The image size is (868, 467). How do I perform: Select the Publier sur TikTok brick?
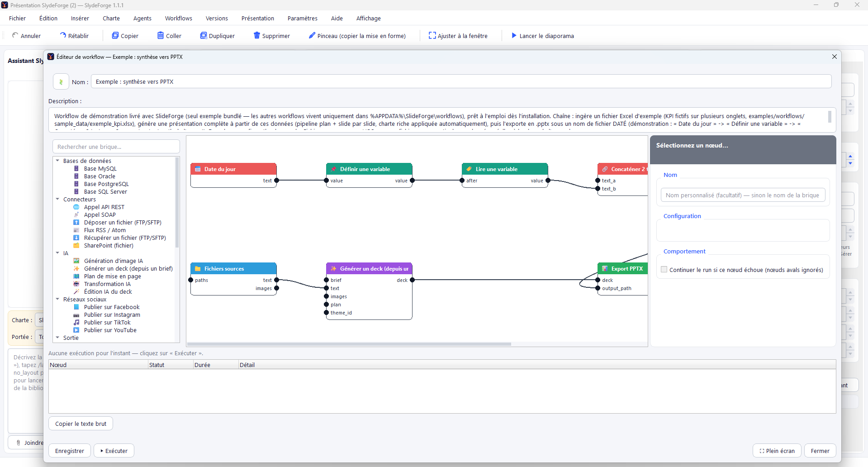tap(107, 323)
